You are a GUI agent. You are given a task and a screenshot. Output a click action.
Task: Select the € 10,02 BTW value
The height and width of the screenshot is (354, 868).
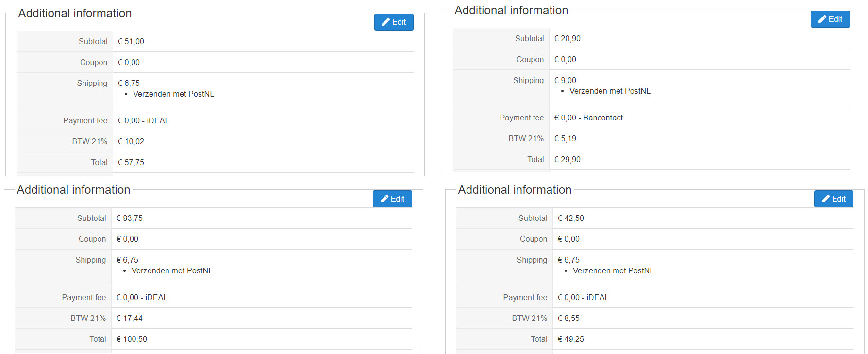click(x=131, y=141)
